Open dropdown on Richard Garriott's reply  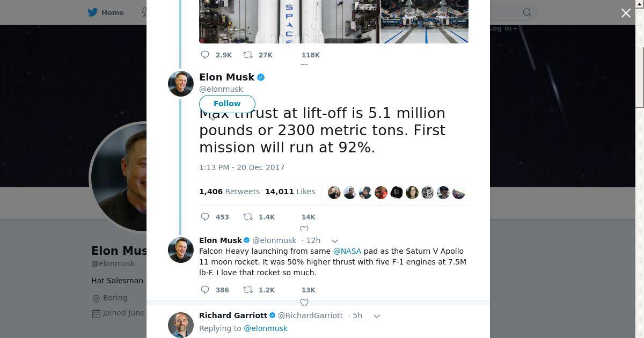tap(377, 316)
